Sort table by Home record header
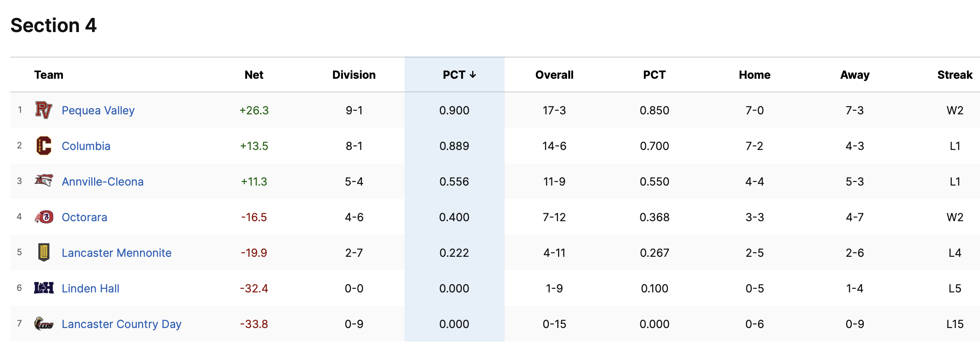Viewport: 980px width, 349px height. [755, 75]
